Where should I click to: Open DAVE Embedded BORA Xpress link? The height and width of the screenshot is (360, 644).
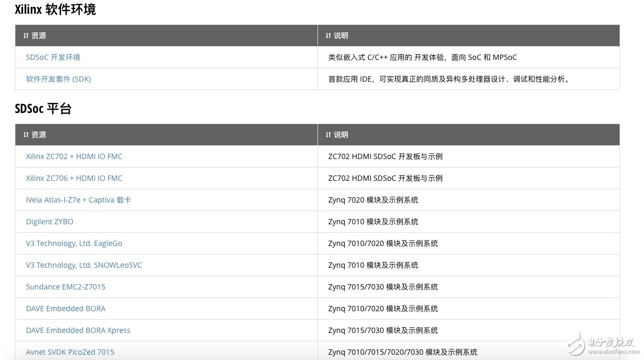point(78,330)
